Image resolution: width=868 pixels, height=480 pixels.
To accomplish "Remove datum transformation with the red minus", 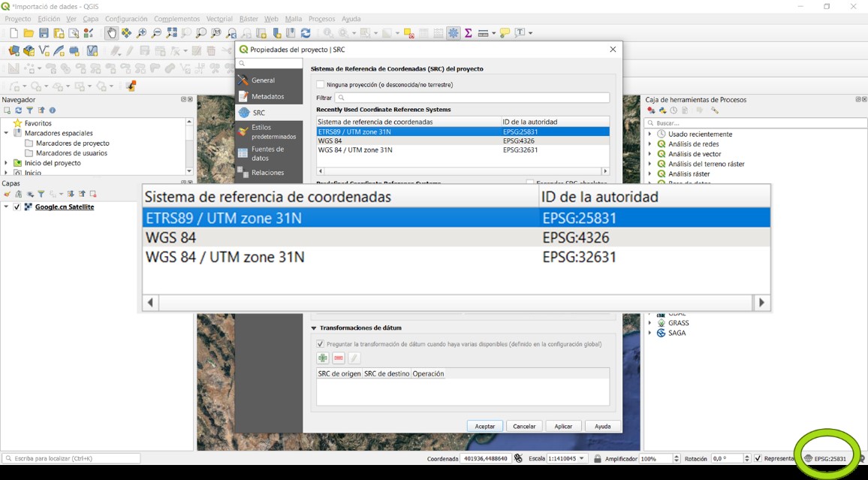I will coord(338,358).
